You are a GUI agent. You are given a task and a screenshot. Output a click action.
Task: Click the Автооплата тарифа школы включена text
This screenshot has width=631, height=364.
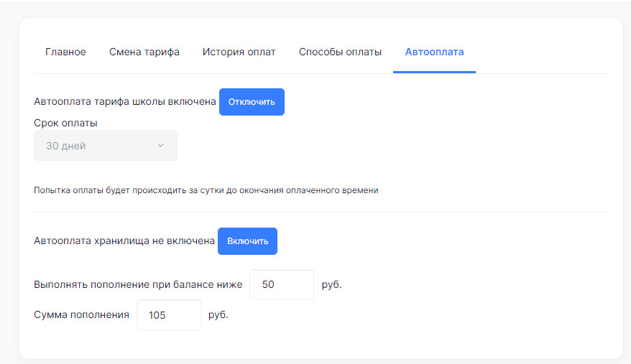125,101
